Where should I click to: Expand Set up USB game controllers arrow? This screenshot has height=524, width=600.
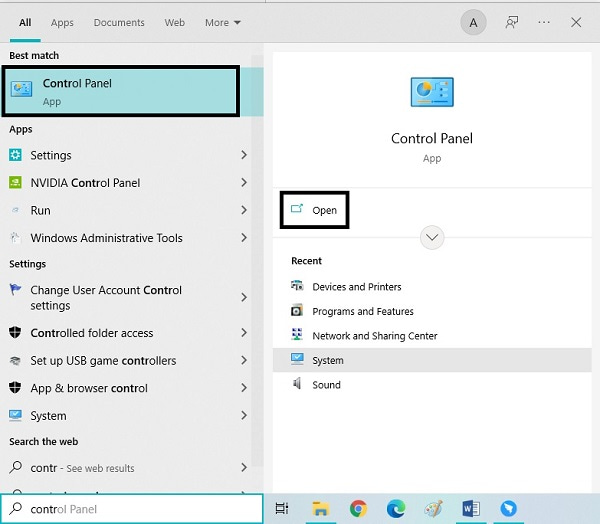[244, 360]
